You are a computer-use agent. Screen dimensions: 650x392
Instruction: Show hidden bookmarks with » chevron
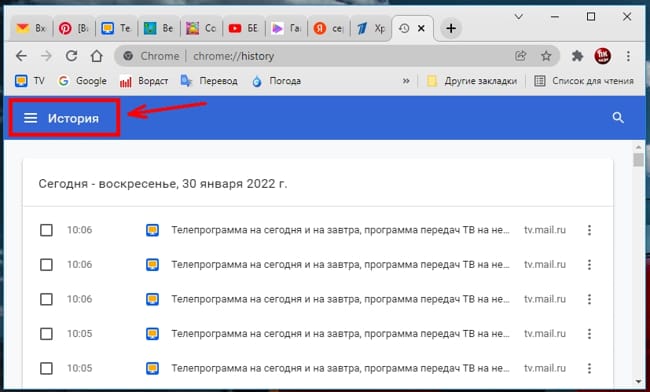coord(406,81)
